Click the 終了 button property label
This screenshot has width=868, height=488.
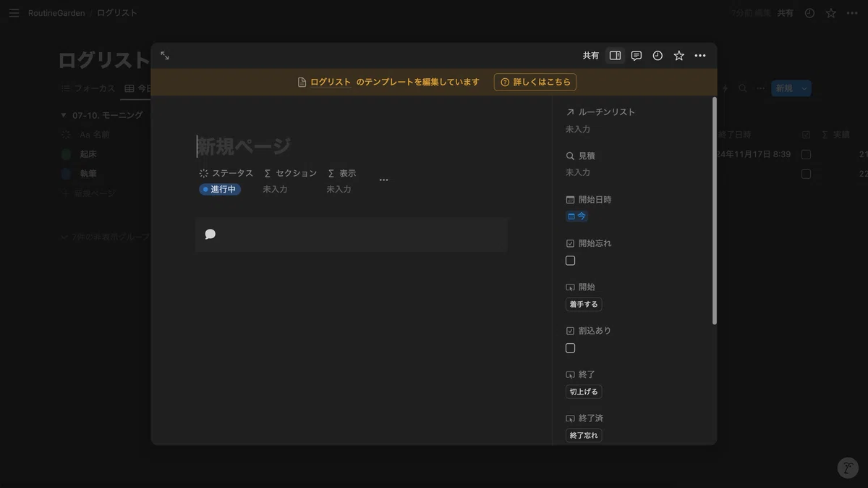click(581, 375)
